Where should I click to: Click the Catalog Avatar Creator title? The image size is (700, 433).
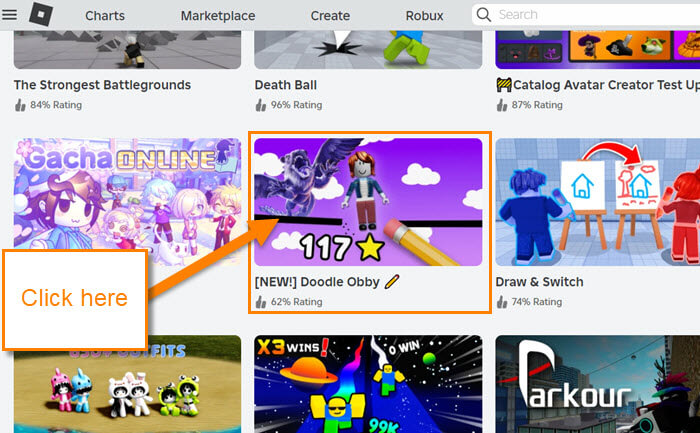point(598,85)
